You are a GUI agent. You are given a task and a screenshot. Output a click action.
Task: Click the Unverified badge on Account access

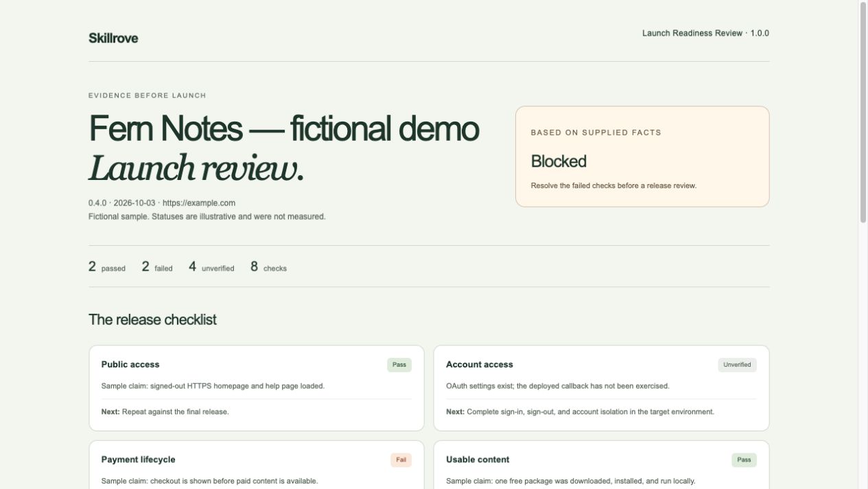(737, 365)
